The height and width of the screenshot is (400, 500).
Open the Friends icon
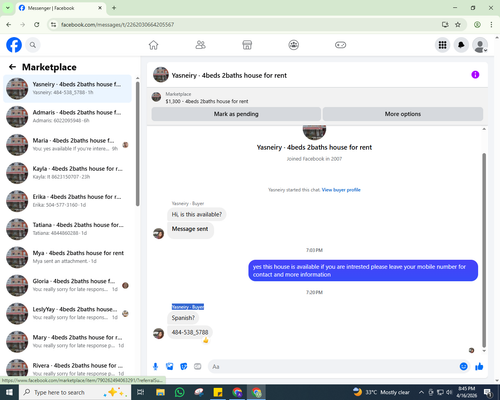[x=200, y=45]
